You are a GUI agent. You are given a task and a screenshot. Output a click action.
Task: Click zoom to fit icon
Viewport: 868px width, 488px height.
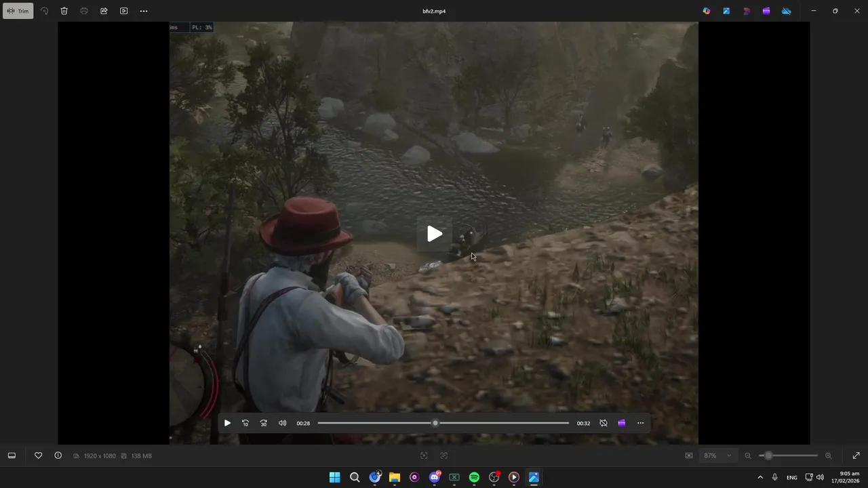(689, 455)
